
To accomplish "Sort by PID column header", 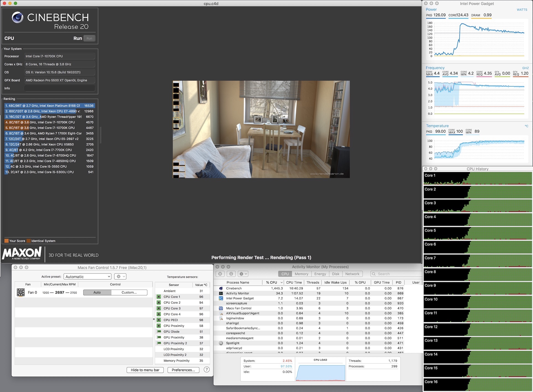I will pos(398,282).
